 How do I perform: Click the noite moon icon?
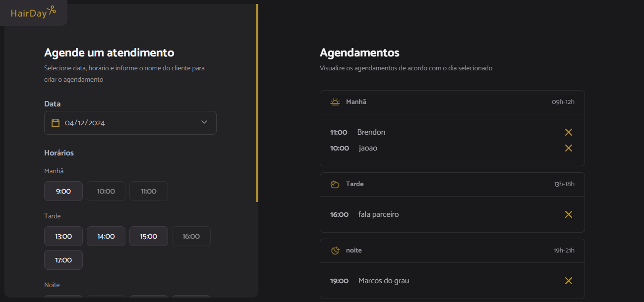335,251
